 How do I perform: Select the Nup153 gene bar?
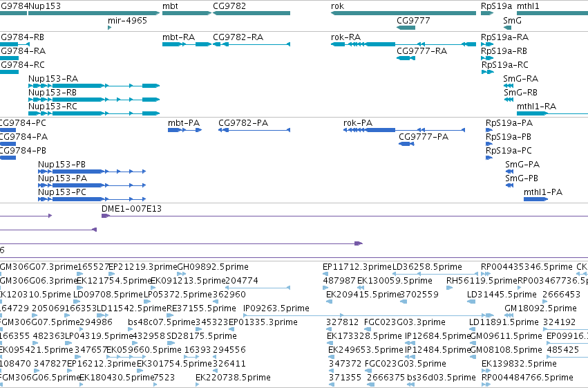tap(94, 13)
